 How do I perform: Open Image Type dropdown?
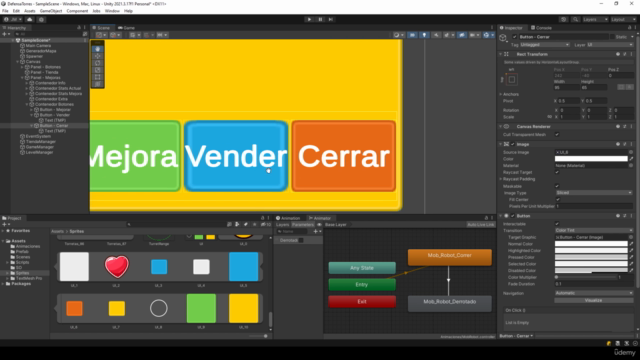click(x=594, y=193)
